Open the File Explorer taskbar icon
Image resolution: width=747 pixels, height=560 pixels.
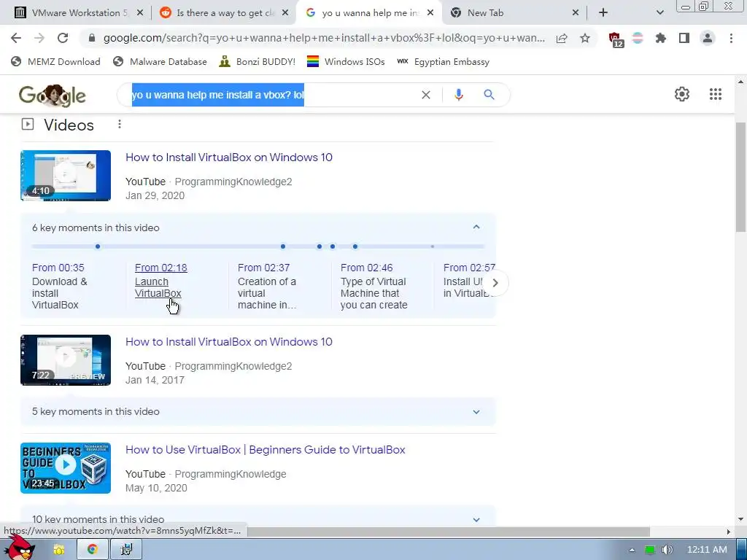58,550
